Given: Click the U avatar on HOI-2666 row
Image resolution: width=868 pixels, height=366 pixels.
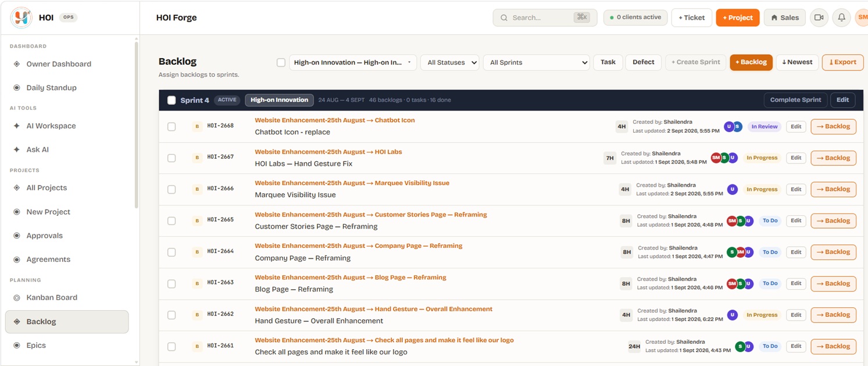Looking at the screenshot, I should 733,189.
